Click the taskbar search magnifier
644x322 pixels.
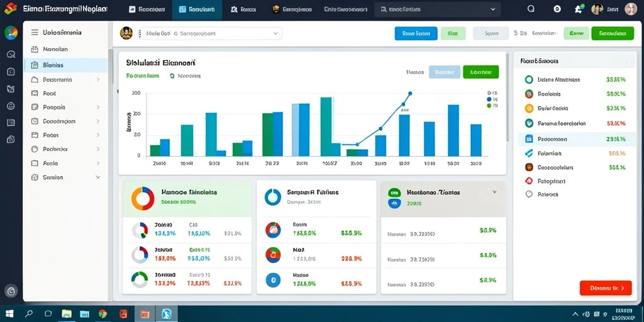[29, 314]
